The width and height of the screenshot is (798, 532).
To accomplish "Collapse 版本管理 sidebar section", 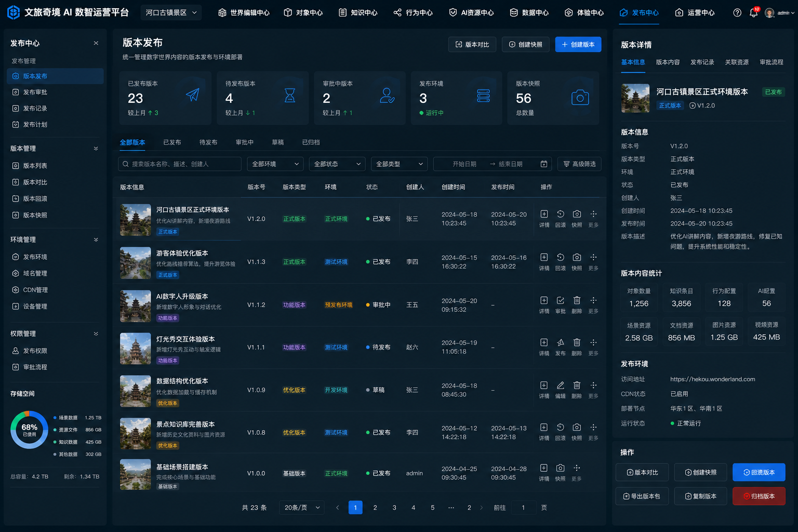I will click(96, 149).
